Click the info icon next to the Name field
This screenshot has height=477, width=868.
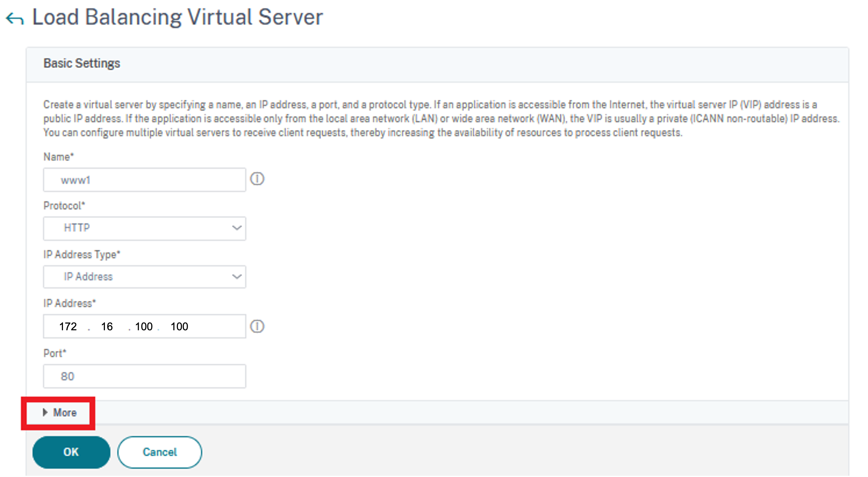point(257,179)
